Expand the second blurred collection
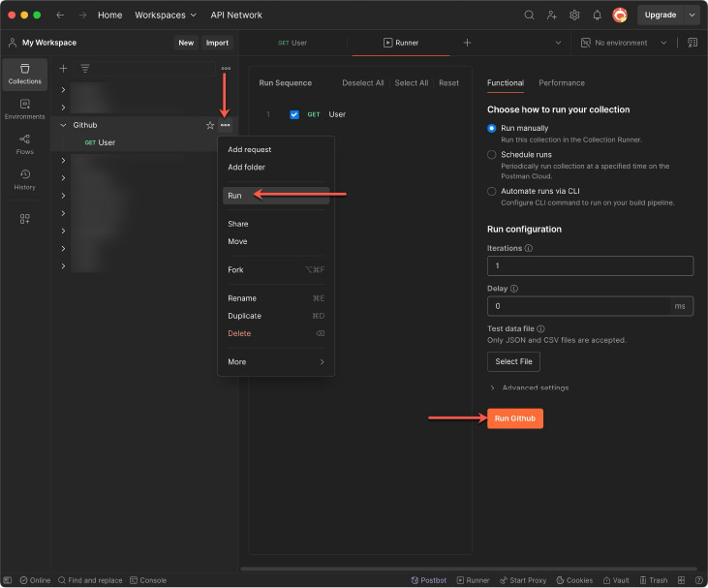Image resolution: width=708 pixels, height=588 pixels. point(63,108)
